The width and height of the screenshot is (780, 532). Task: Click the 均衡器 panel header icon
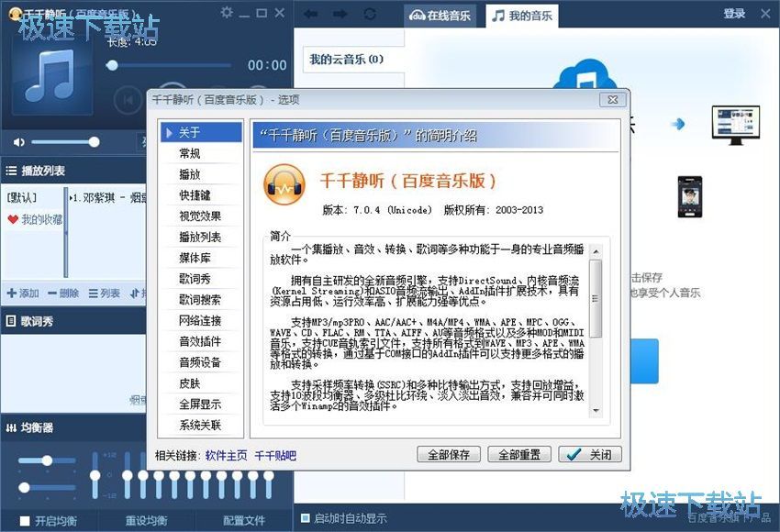point(11,427)
